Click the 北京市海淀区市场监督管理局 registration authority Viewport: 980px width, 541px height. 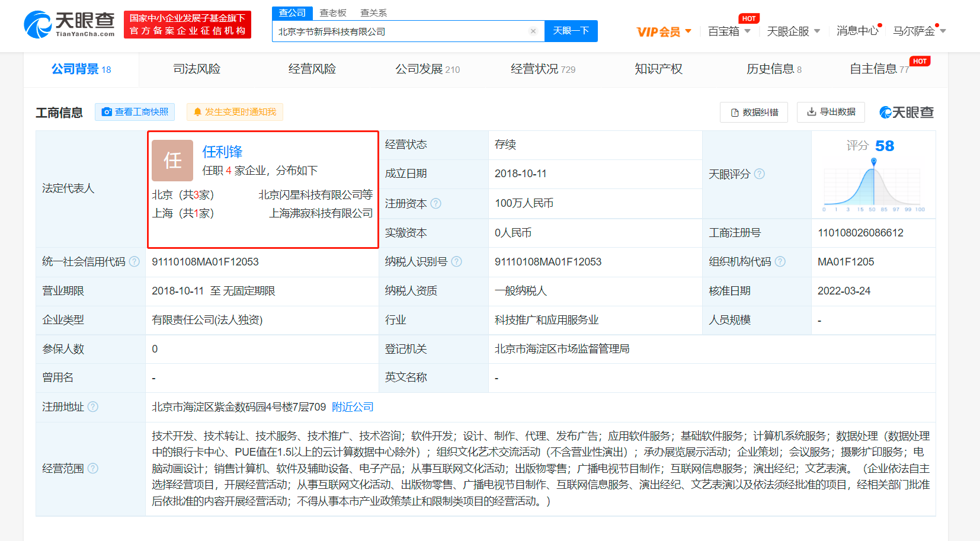(562, 349)
